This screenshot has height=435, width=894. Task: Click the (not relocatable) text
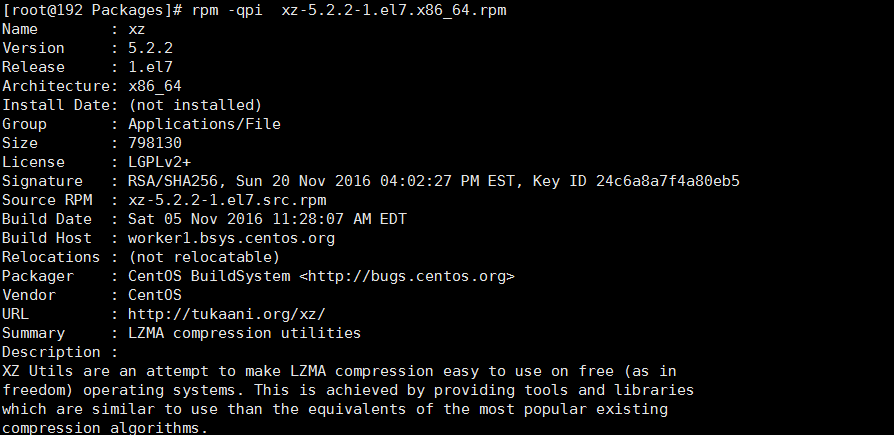pos(204,257)
